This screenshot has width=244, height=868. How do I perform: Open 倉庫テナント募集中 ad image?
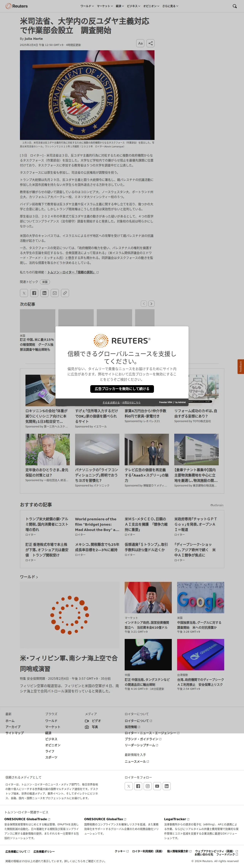click(196, 450)
